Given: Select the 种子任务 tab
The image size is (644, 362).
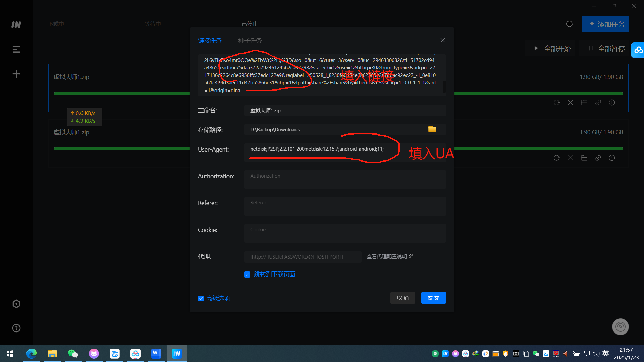Looking at the screenshot, I should (x=250, y=40).
